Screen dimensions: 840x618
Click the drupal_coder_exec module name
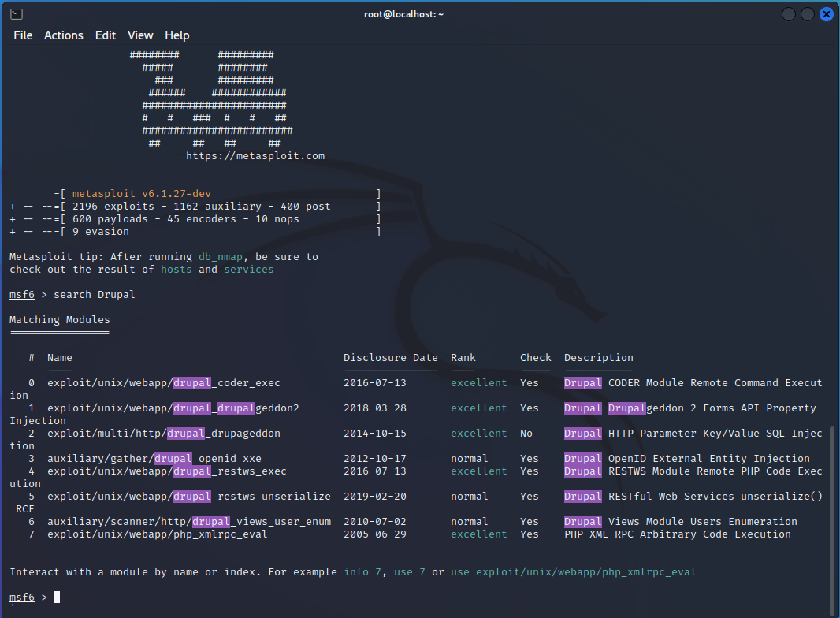[x=163, y=382]
